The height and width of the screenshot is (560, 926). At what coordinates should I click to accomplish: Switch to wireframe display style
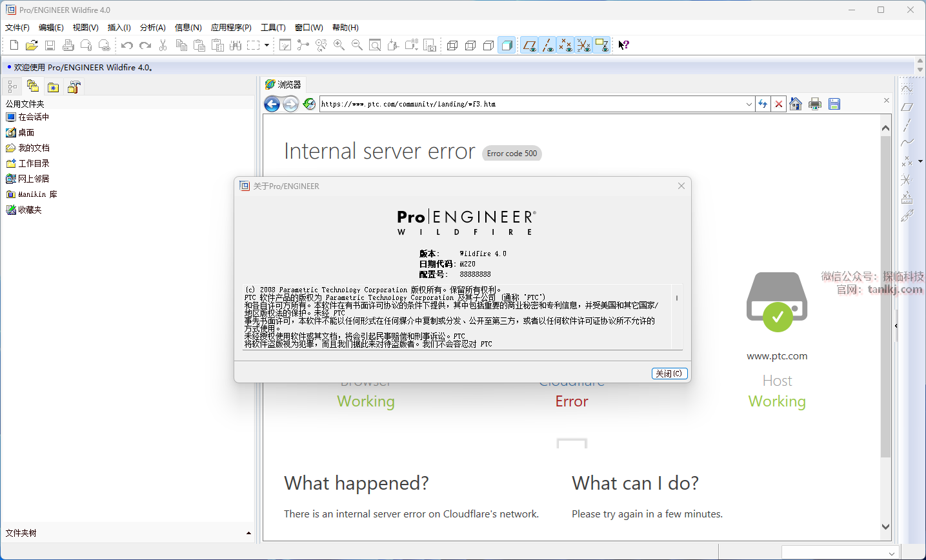point(452,45)
